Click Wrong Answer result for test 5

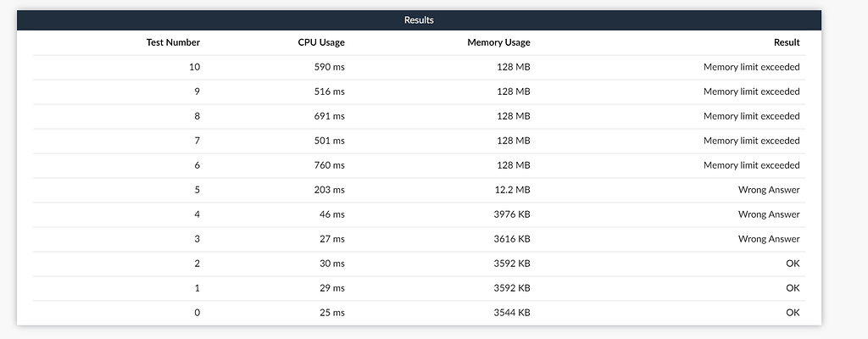pyautogui.click(x=769, y=190)
